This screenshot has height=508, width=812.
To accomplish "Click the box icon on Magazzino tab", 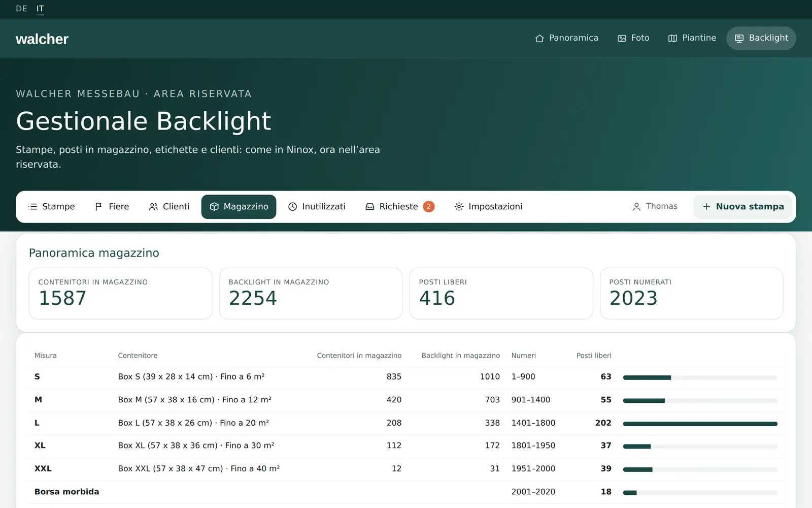I will tap(214, 207).
